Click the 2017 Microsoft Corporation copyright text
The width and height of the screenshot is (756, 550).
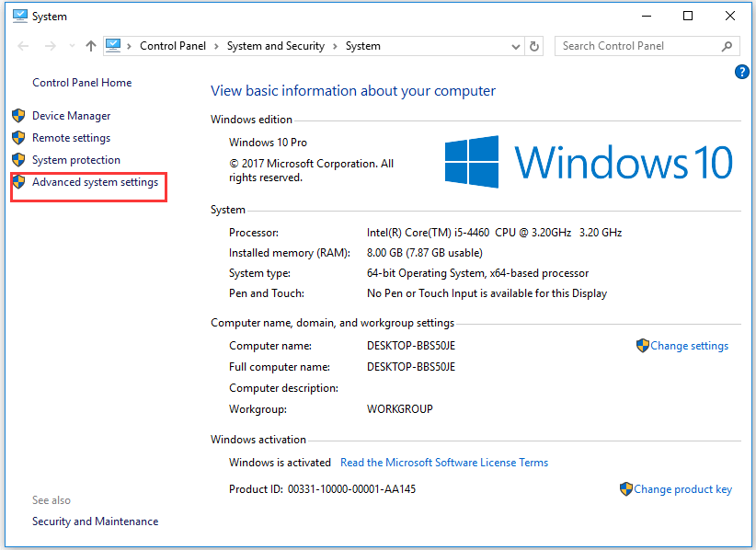(312, 171)
